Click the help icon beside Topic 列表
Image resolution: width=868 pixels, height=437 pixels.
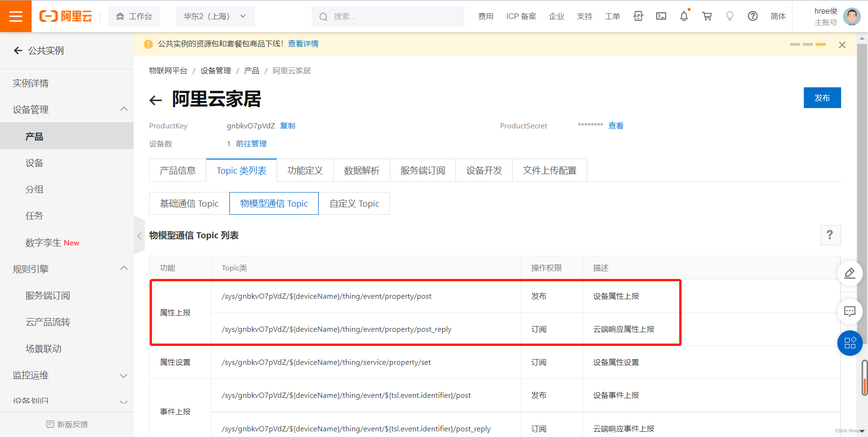point(830,235)
